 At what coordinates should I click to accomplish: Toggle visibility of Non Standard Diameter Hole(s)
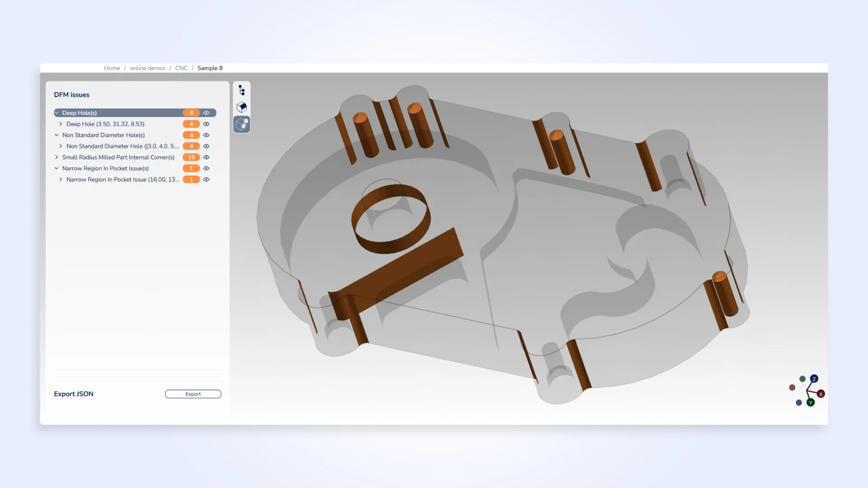point(206,135)
